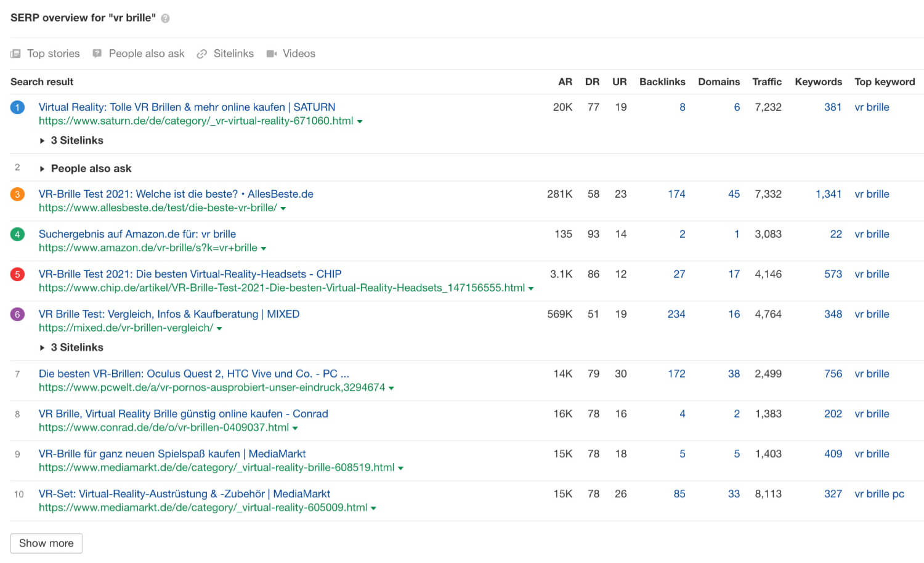The image size is (924, 563).
Task: Click the orange position 3 badge
Action: [x=17, y=194]
